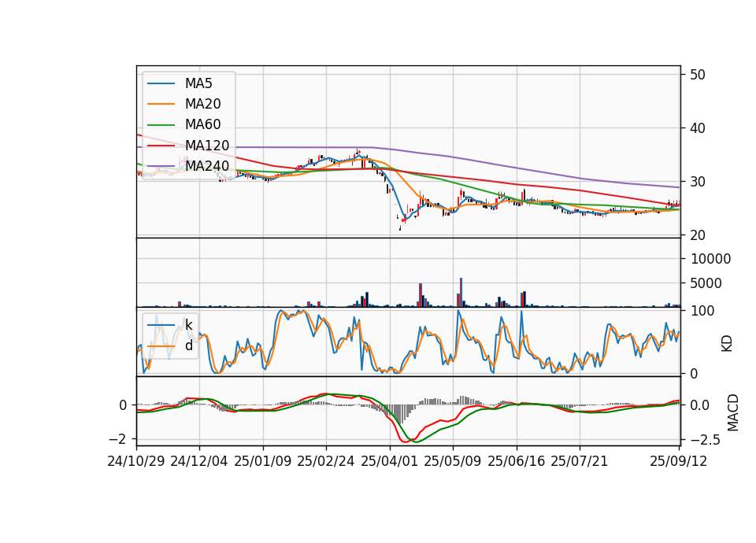The width and height of the screenshot is (756, 543).
Task: Click the volume axis value 10000
Action: click(x=710, y=259)
